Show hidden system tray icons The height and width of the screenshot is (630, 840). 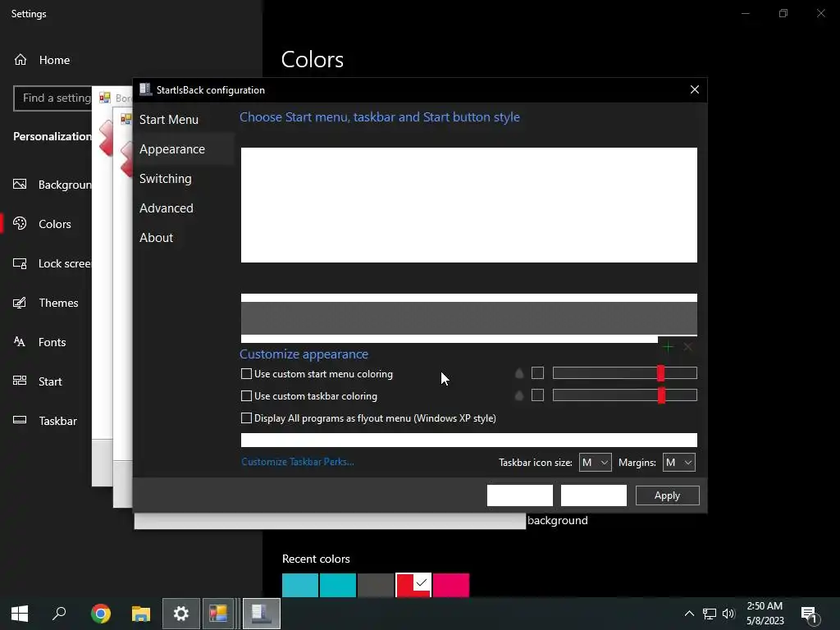pyautogui.click(x=689, y=614)
